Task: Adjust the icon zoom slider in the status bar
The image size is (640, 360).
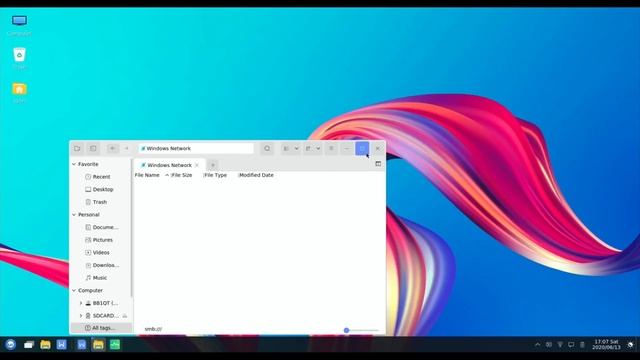Action: (x=346, y=330)
